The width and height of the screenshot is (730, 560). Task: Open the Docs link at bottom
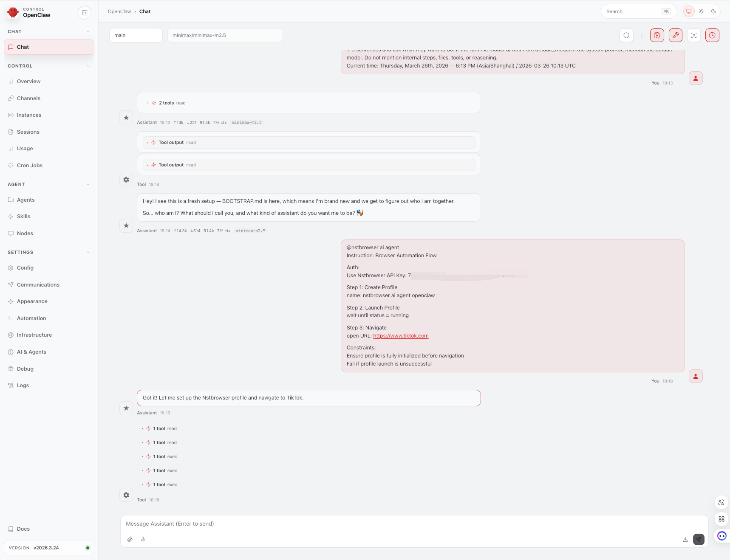click(23, 529)
